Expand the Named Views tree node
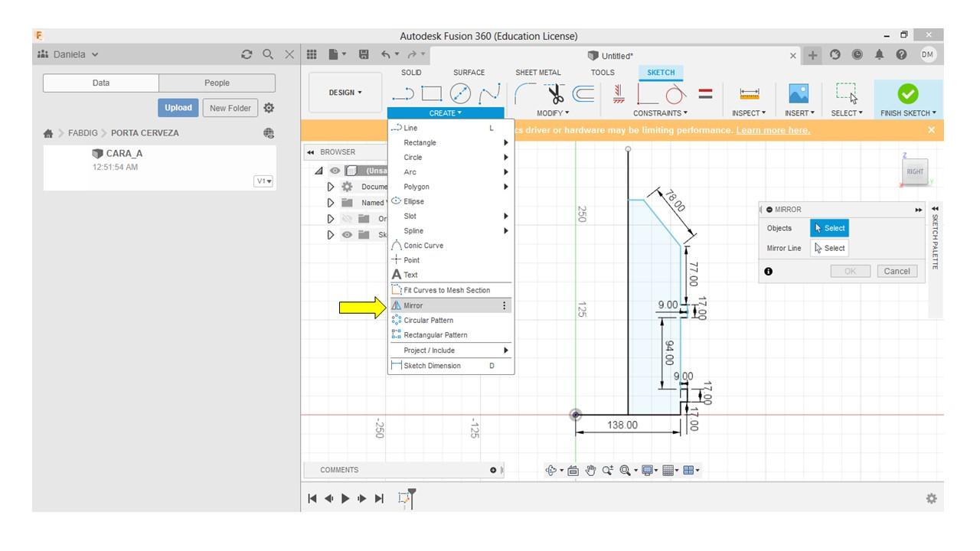Image resolution: width=980 pixels, height=551 pixels. point(331,203)
